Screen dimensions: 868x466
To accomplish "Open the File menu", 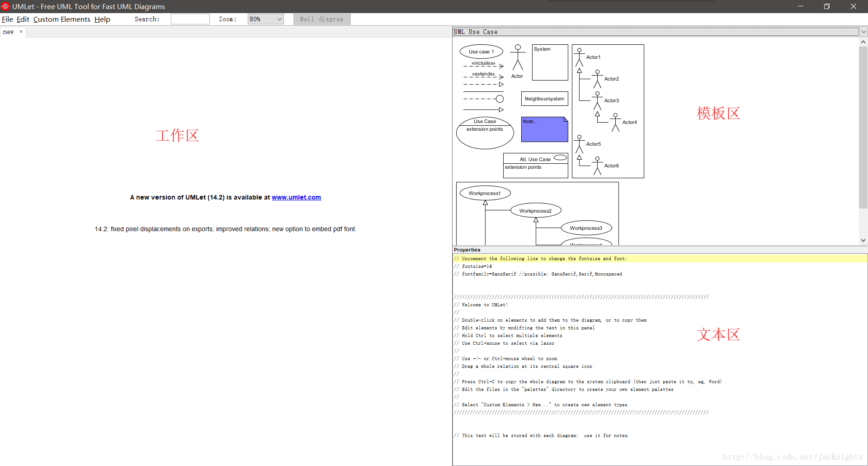I will 7,19.
